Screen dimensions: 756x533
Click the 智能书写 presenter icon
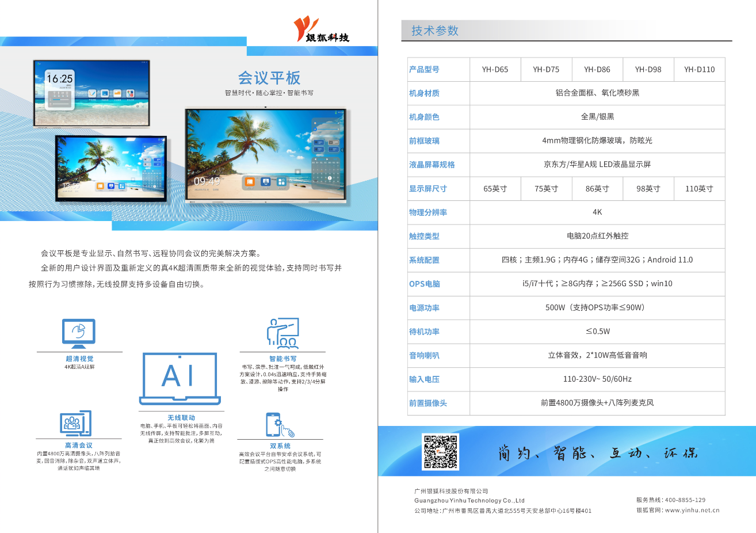pos(282,333)
